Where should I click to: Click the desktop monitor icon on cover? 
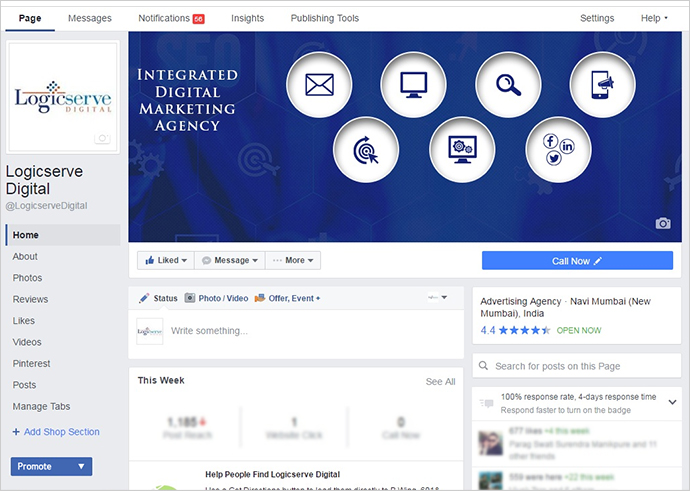pyautogui.click(x=414, y=84)
